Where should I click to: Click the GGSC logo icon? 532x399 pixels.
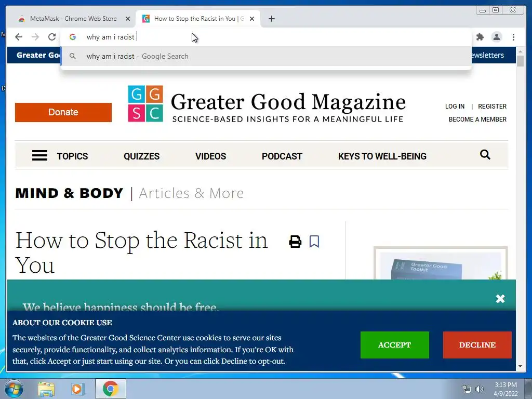click(x=145, y=103)
